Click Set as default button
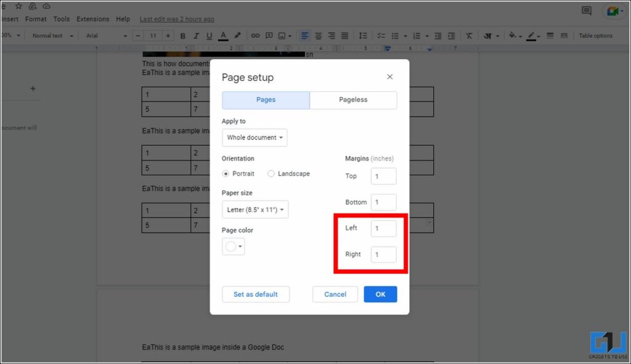 [256, 294]
